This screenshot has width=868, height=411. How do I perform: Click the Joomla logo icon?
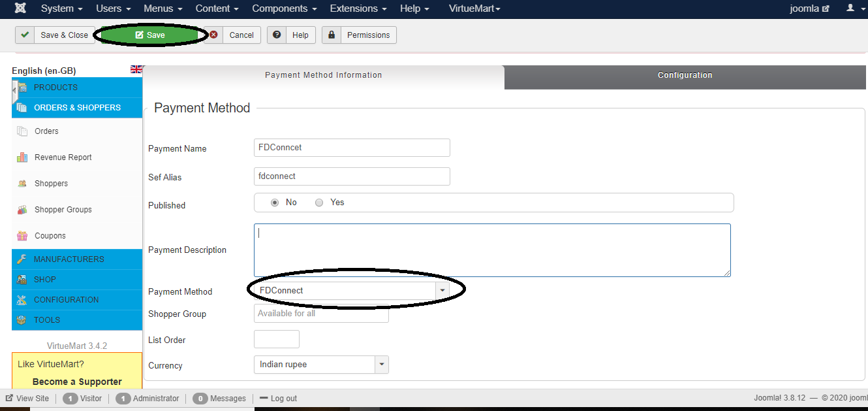tap(22, 8)
